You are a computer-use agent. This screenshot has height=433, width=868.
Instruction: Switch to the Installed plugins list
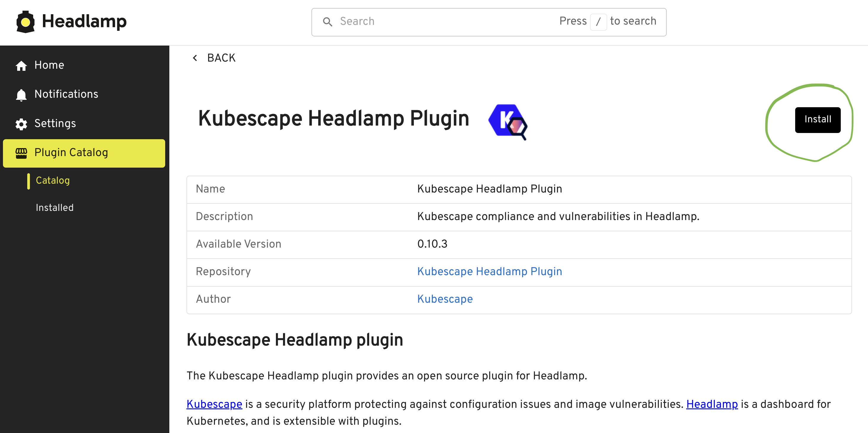[54, 208]
